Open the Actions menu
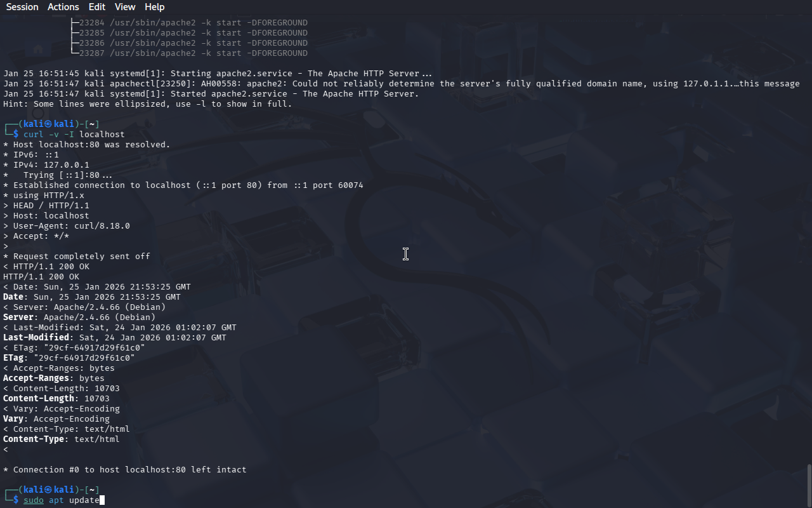 (63, 7)
